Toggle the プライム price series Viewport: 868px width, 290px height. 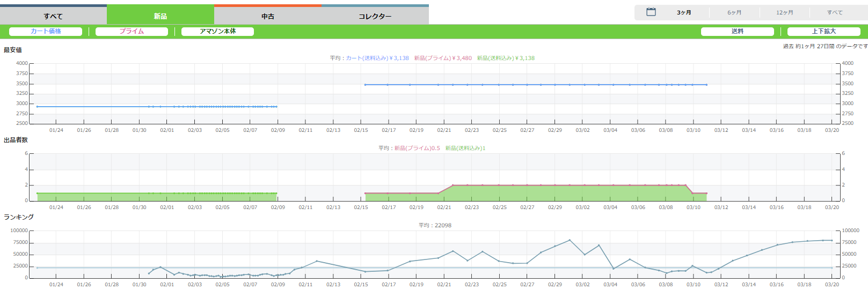tap(132, 32)
